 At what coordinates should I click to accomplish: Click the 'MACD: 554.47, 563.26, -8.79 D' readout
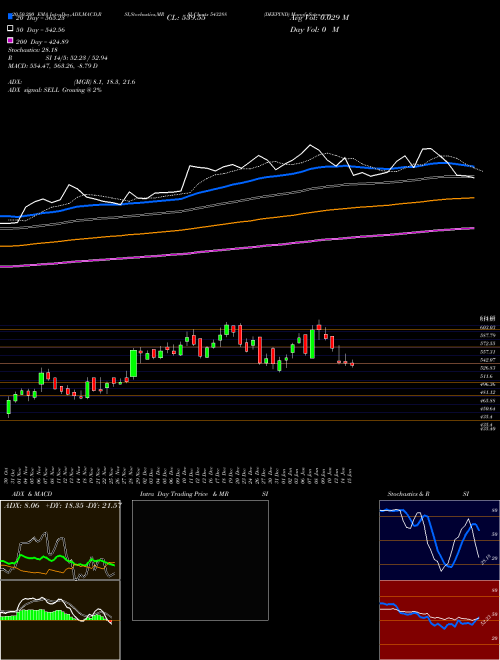coord(53,66)
